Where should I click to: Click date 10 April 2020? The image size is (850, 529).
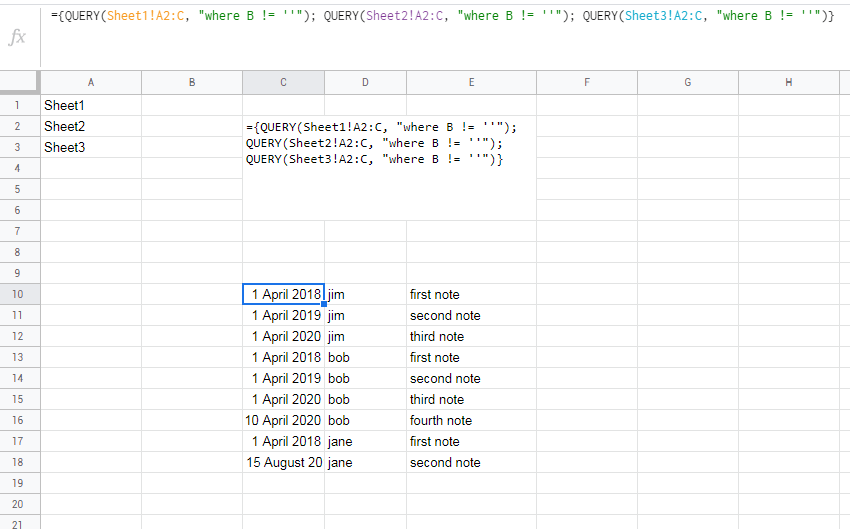click(x=284, y=420)
